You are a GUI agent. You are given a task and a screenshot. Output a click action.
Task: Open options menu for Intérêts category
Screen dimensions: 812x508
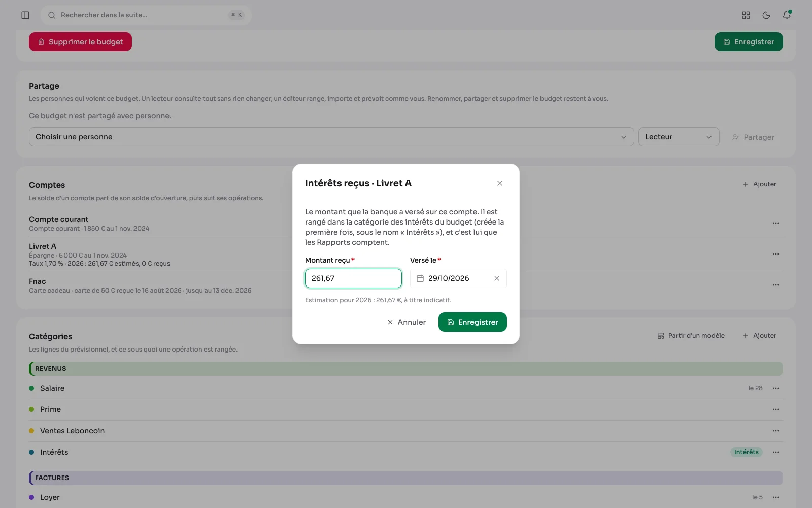[x=776, y=452]
